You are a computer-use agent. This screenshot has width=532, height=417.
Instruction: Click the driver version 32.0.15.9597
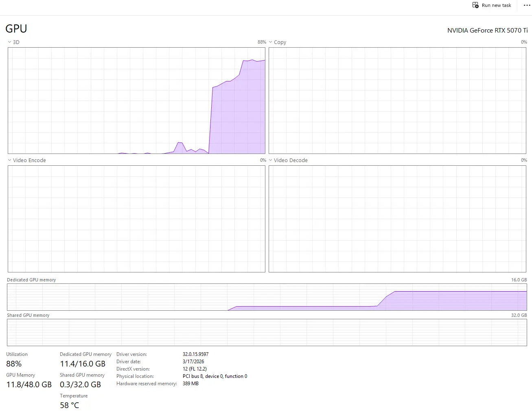point(195,354)
